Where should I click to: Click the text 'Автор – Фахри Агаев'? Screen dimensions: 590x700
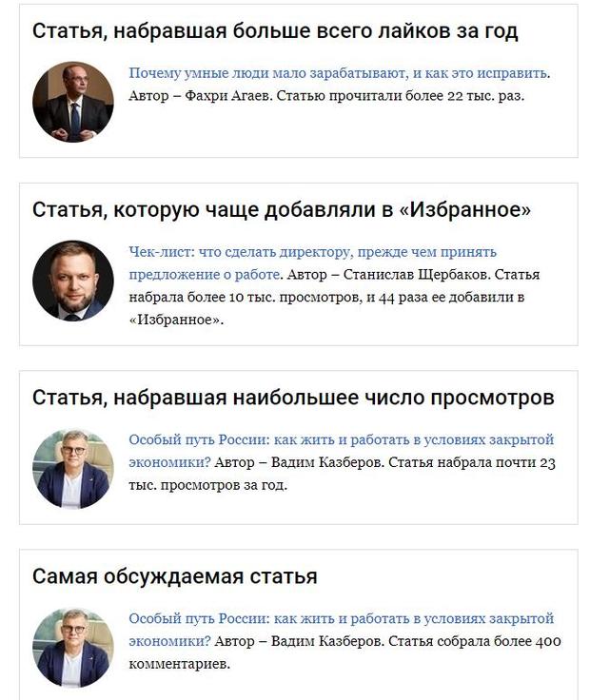point(200,95)
